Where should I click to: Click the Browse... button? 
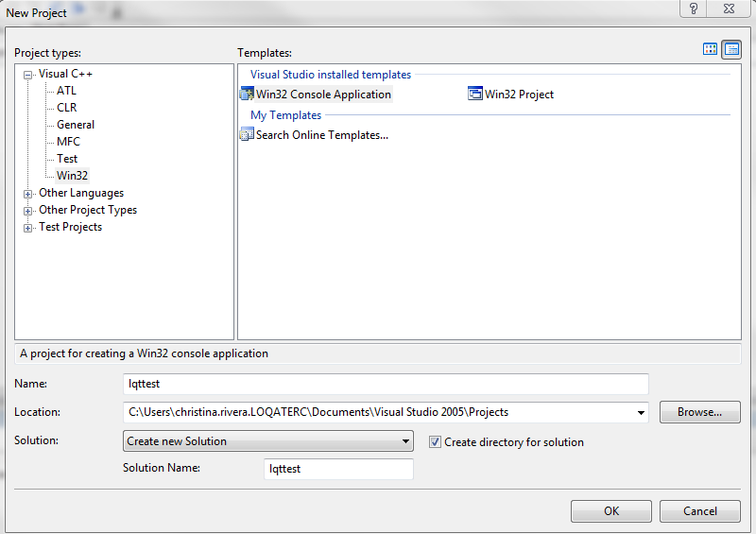(x=699, y=412)
